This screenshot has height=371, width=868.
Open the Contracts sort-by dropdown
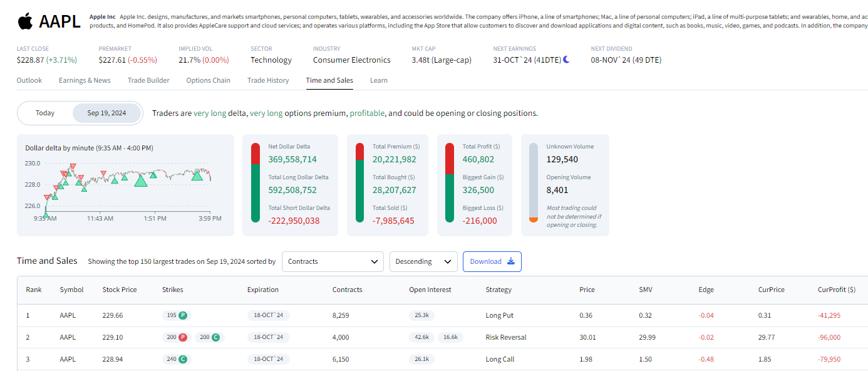click(333, 261)
